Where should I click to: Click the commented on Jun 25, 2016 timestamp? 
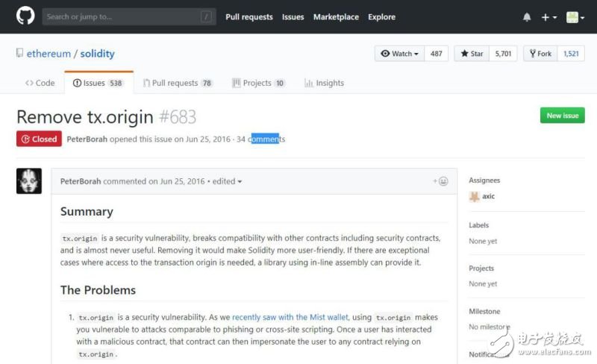(x=154, y=181)
